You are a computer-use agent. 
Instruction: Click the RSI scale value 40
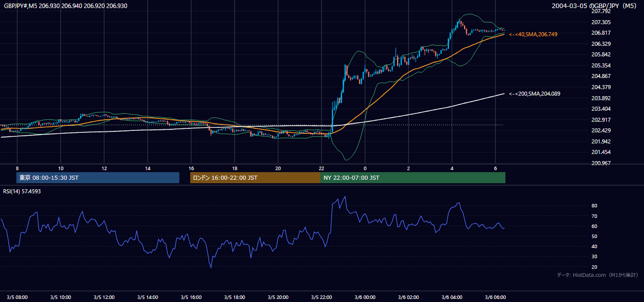coord(594,246)
